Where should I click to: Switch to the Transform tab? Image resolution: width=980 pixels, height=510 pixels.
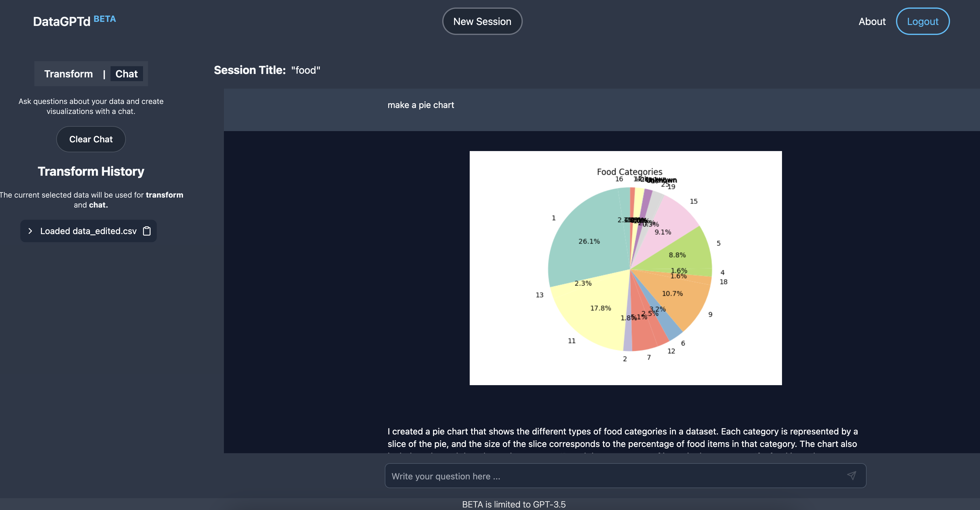pos(68,74)
